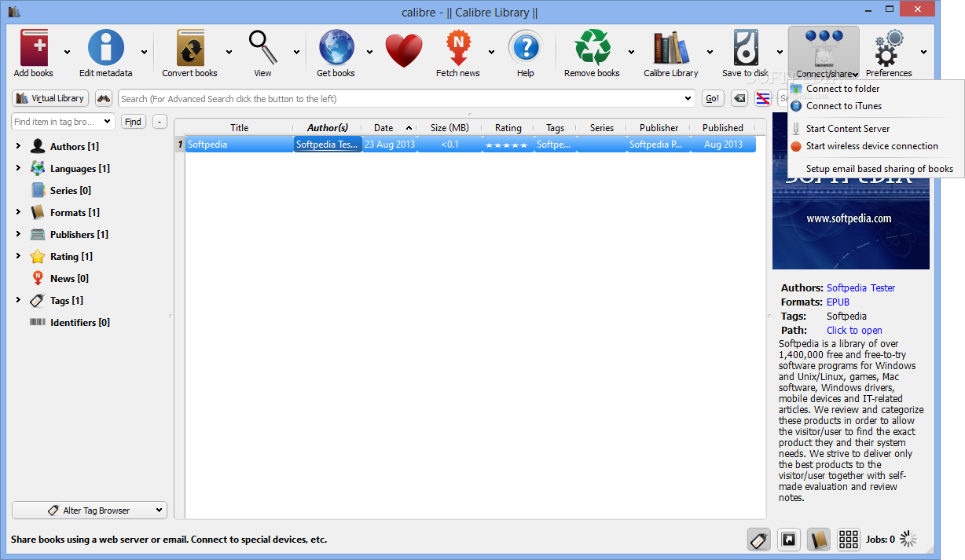The width and height of the screenshot is (965, 560).
Task: Sort by the Publisher column header
Action: click(x=659, y=128)
